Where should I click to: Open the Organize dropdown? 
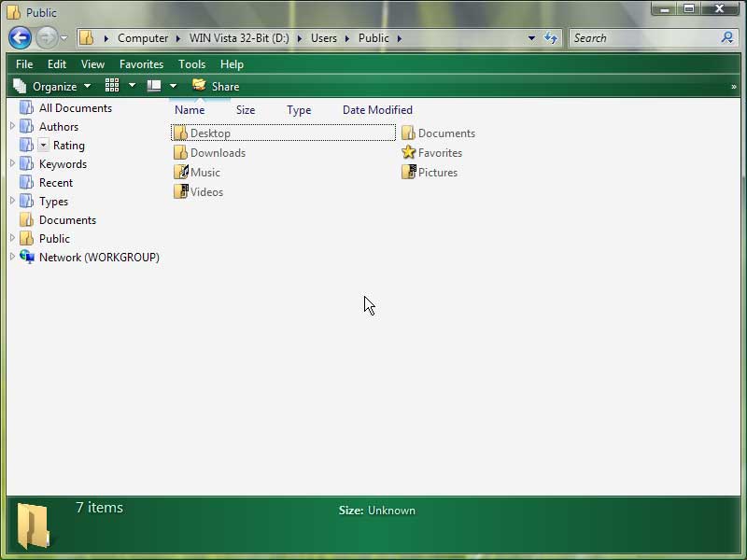[52, 86]
